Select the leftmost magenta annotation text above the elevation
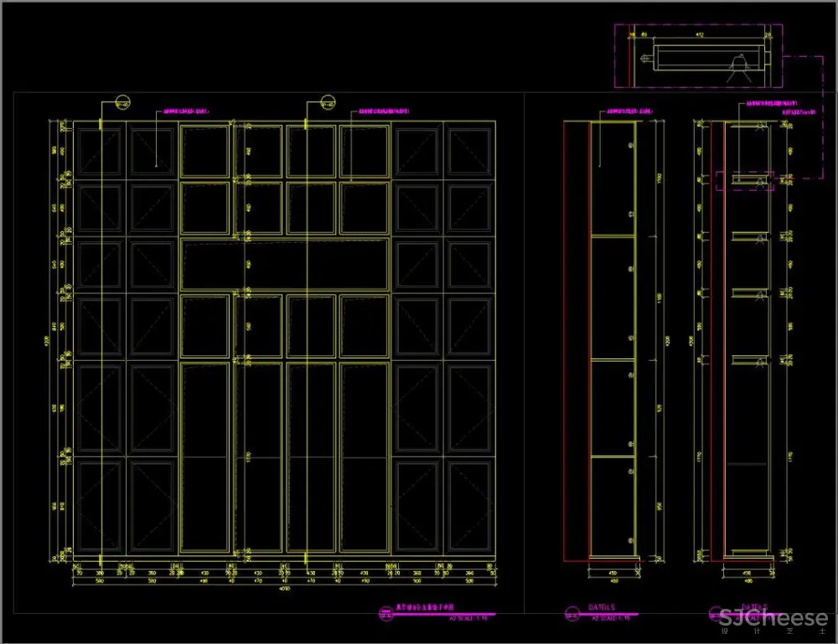Image resolution: width=838 pixels, height=644 pixels. click(184, 111)
